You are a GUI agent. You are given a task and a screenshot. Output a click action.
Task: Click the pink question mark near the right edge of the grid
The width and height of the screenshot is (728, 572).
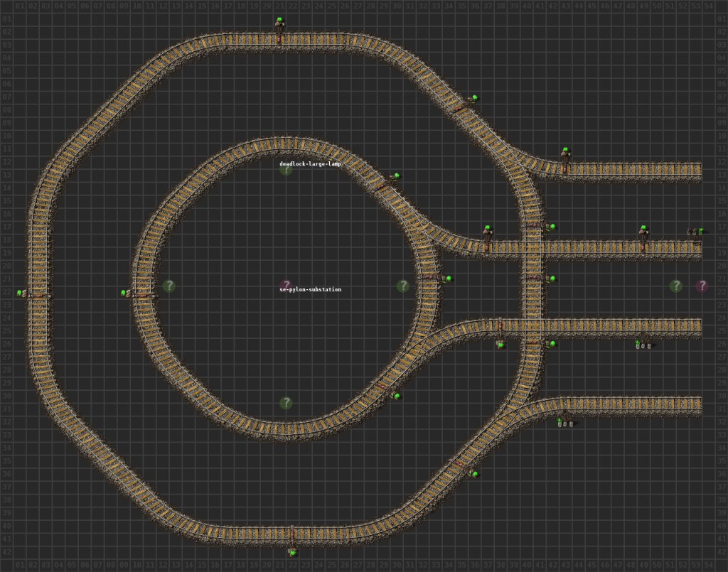(x=702, y=286)
